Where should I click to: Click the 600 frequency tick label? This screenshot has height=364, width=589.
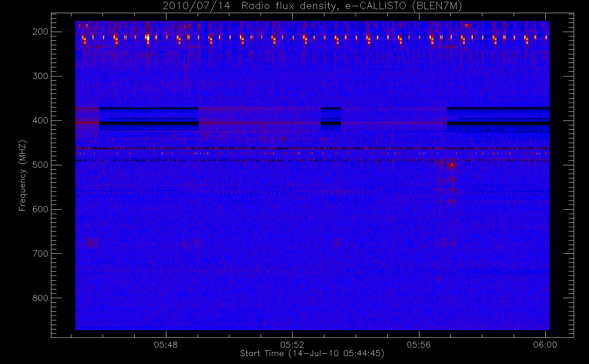point(40,209)
